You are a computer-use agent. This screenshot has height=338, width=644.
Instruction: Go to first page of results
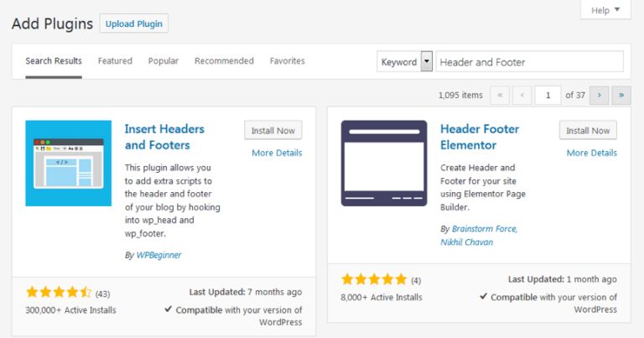[500, 96]
